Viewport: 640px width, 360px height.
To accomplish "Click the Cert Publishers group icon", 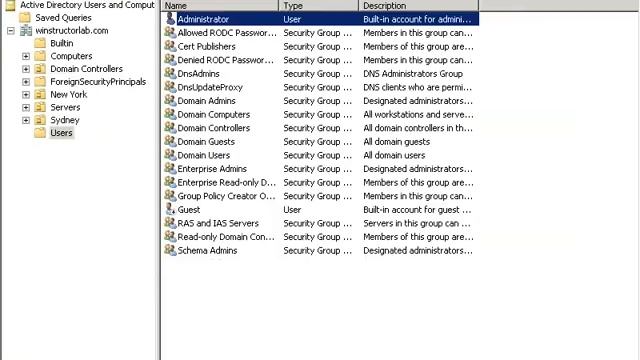I will pyautogui.click(x=170, y=46).
